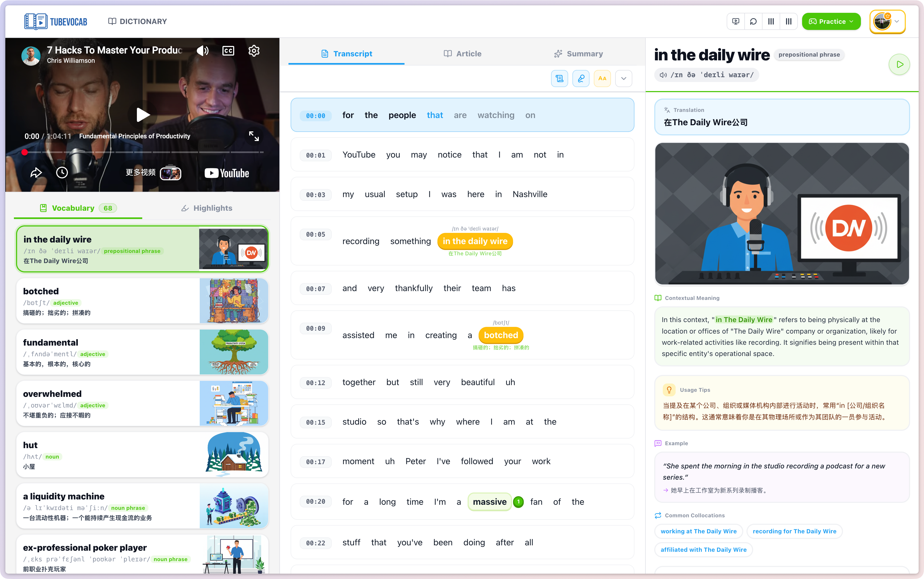Click the collocation chip 'working at The Daily Wire'

tap(698, 531)
